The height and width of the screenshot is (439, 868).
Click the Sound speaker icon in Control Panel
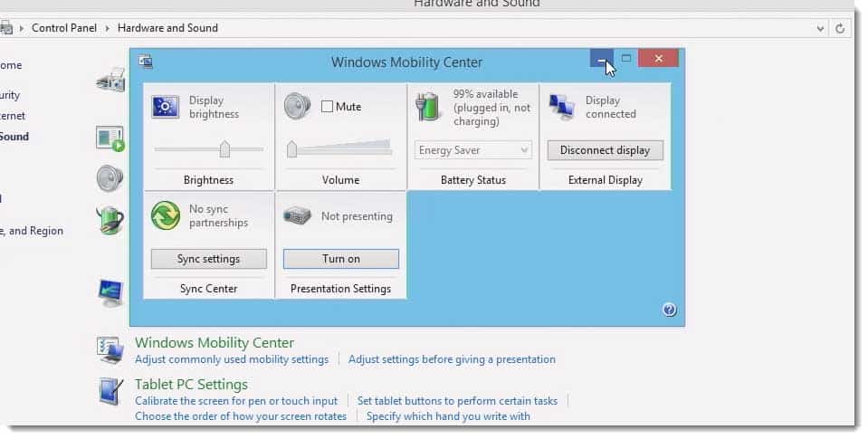click(110, 178)
